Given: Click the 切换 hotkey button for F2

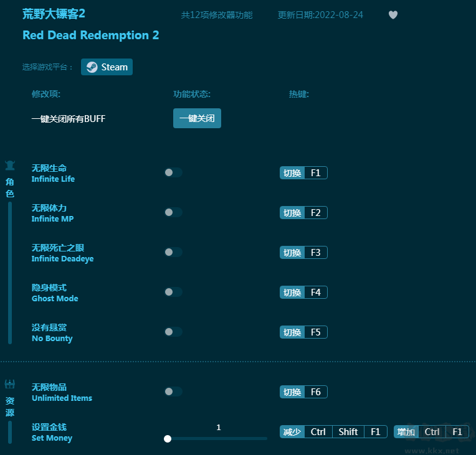Looking at the screenshot, I should click(292, 213).
